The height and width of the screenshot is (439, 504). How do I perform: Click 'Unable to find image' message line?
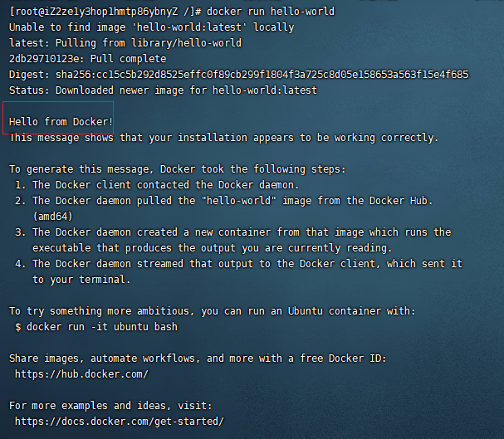pos(151,27)
